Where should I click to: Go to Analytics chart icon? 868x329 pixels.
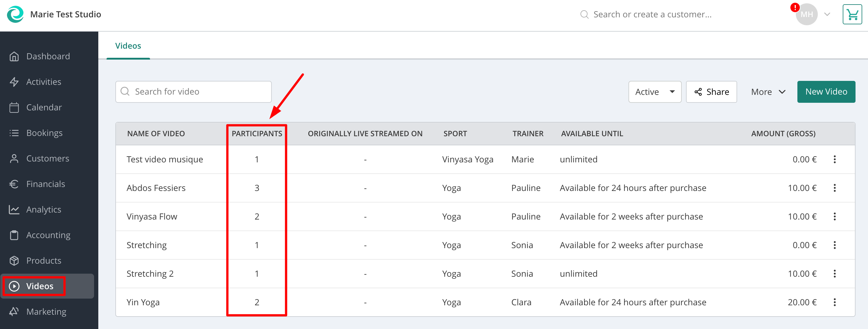tap(14, 210)
